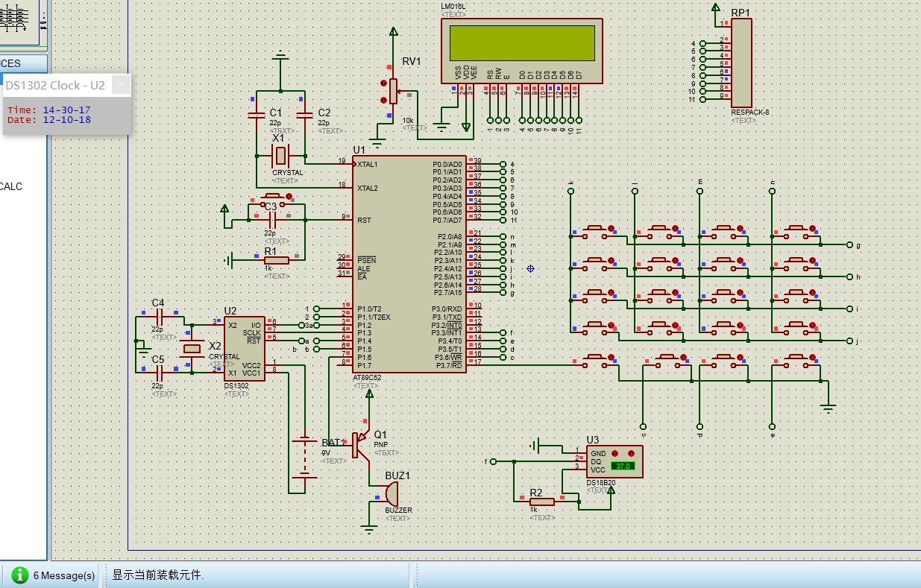Click the P1.0/T2 pin label

click(x=369, y=309)
